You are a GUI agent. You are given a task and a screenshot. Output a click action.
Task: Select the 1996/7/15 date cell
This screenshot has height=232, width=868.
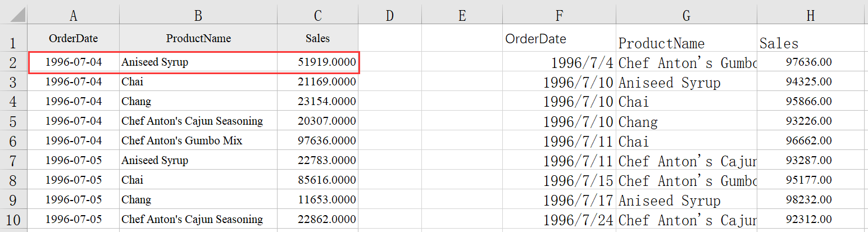pyautogui.click(x=559, y=180)
